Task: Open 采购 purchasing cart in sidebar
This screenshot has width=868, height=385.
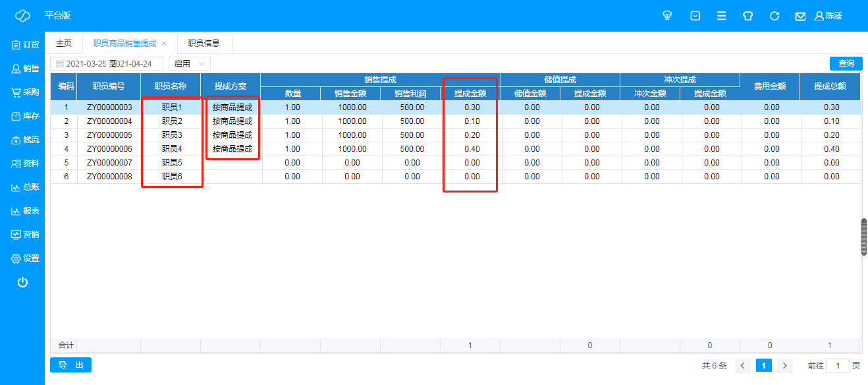Action: click(25, 92)
